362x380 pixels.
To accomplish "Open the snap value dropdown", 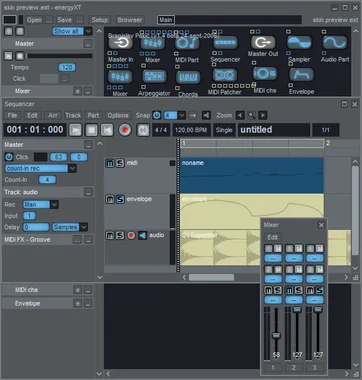I will [x=181, y=115].
